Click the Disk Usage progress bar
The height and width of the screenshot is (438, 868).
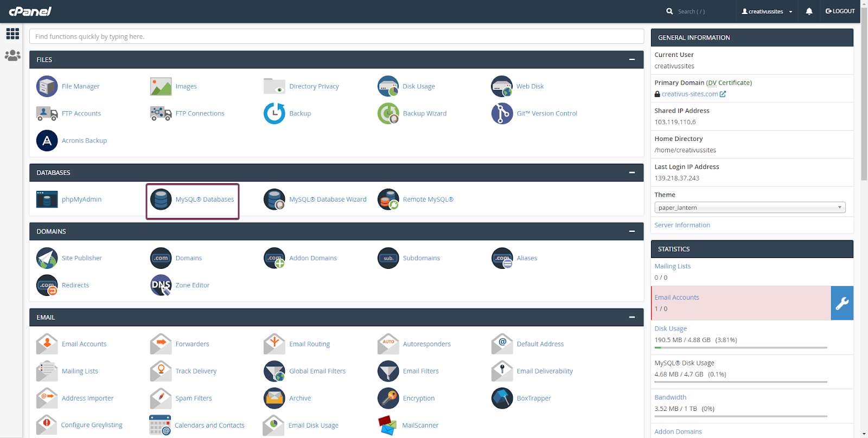point(741,347)
